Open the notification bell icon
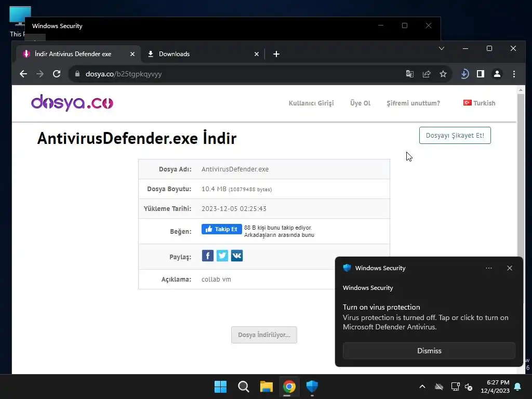This screenshot has height=399, width=532. coord(518,387)
